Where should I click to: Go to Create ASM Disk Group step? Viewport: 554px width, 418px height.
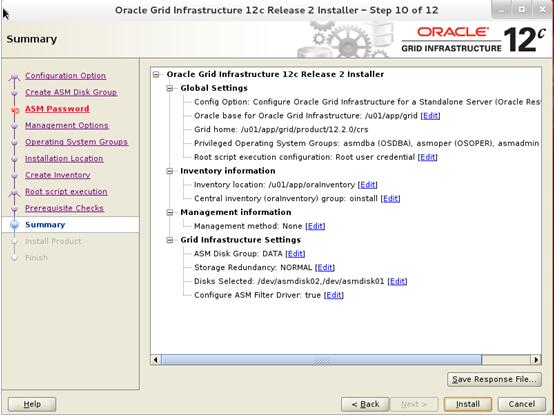pyautogui.click(x=71, y=92)
